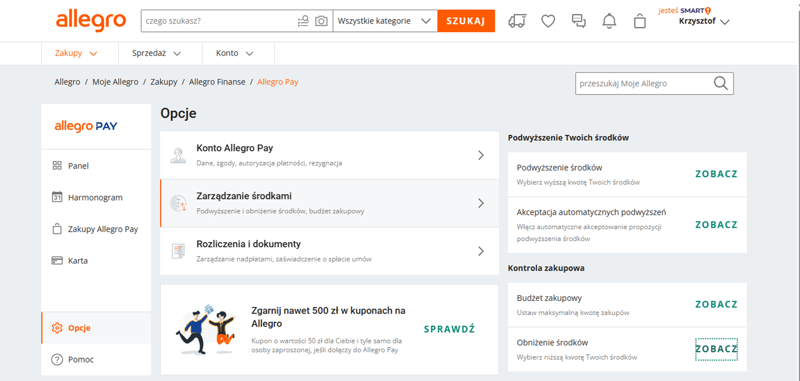800x381 pixels.
Task: Open Wszystkie kategorie dropdown
Action: [x=385, y=21]
